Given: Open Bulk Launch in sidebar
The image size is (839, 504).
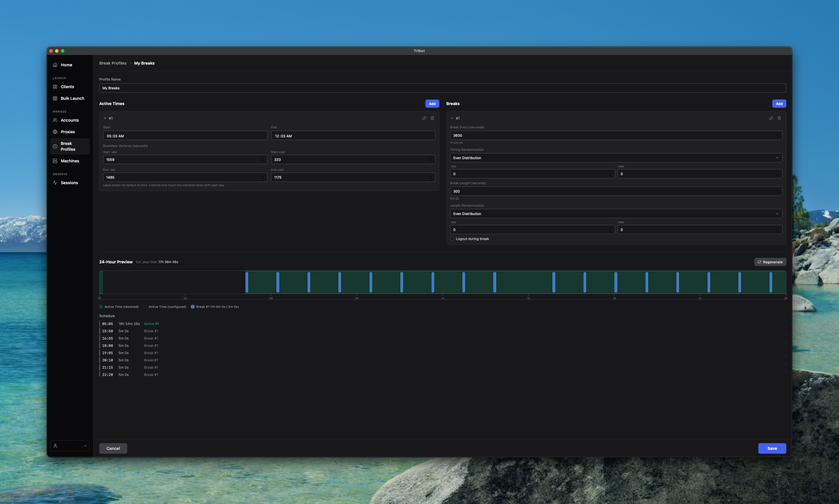Looking at the screenshot, I should (x=72, y=98).
